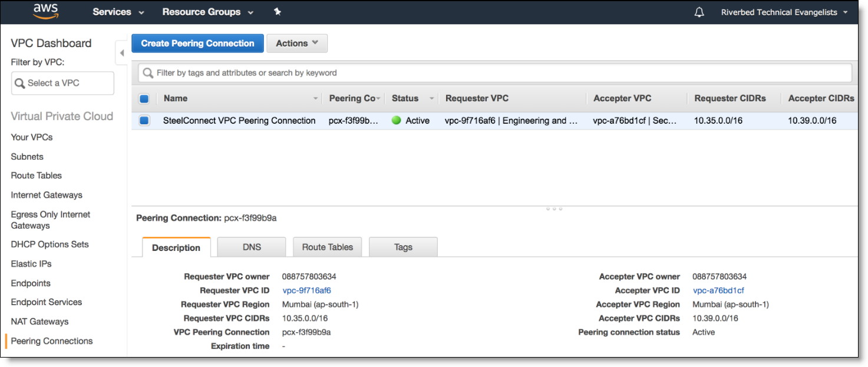Open the Services dropdown menu
Viewport: 868px width, 367px height.
(118, 12)
